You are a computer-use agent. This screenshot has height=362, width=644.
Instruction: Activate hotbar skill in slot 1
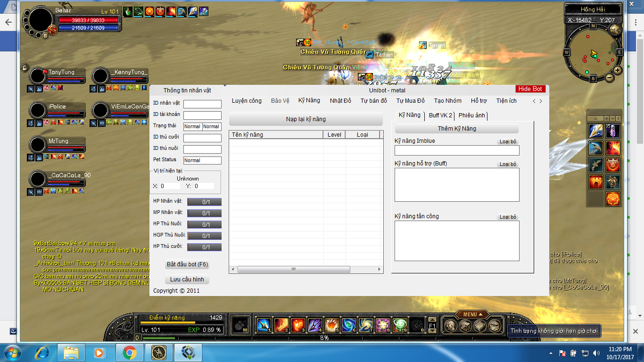pyautogui.click(x=263, y=325)
